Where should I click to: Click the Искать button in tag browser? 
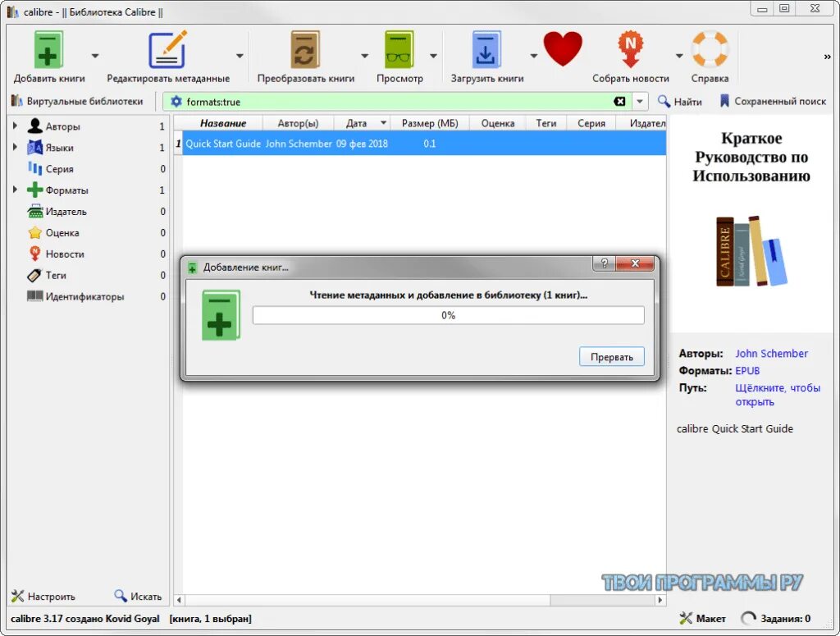tap(138, 596)
